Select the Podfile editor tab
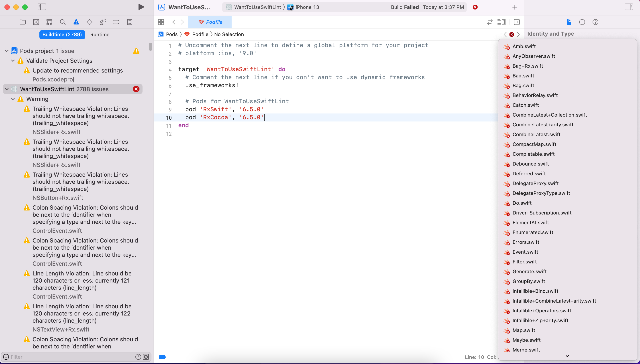640x364 pixels. [210, 22]
